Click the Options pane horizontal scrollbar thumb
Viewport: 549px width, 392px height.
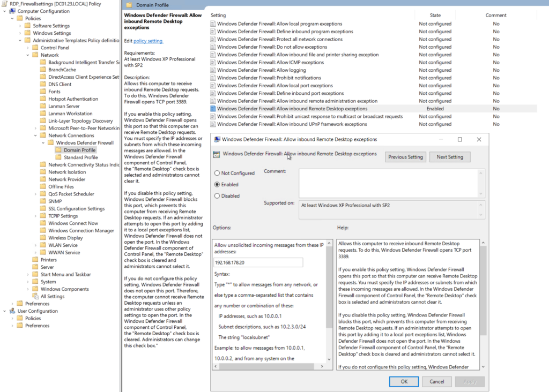267,366
